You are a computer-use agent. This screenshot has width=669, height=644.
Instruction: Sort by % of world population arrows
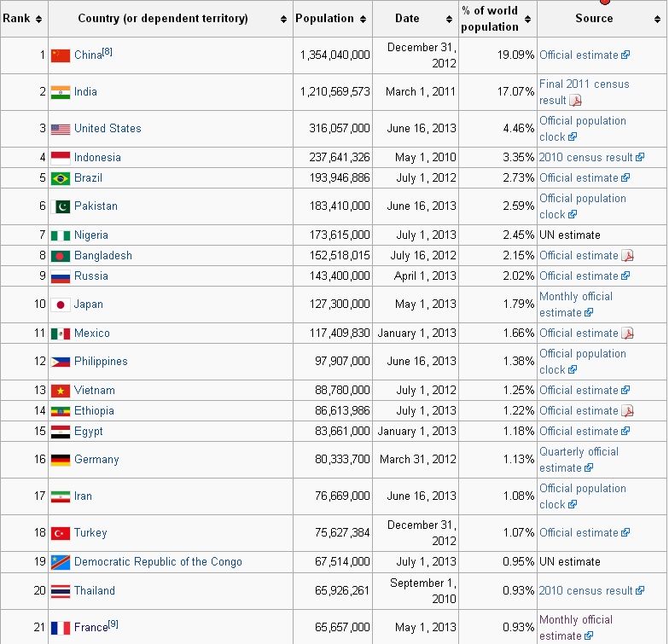(527, 19)
